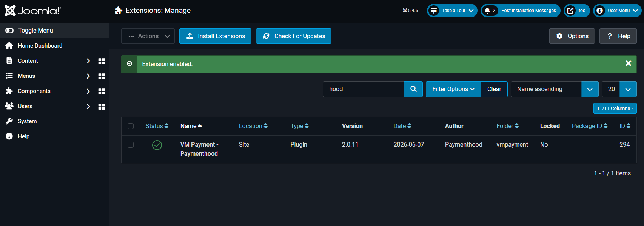Viewport: 644px width, 226px height.
Task: Expand Filter Options panel
Action: pyautogui.click(x=453, y=89)
